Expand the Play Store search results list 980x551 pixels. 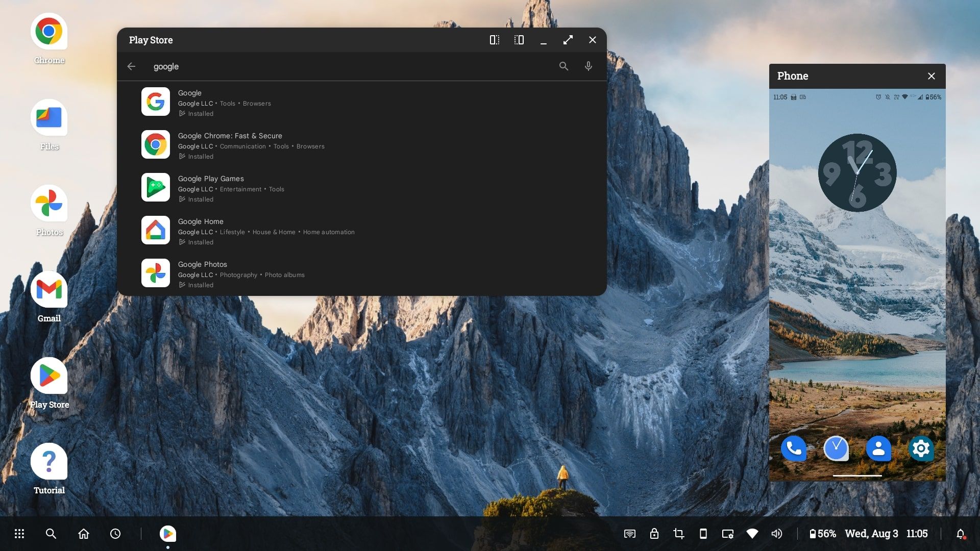564,66
